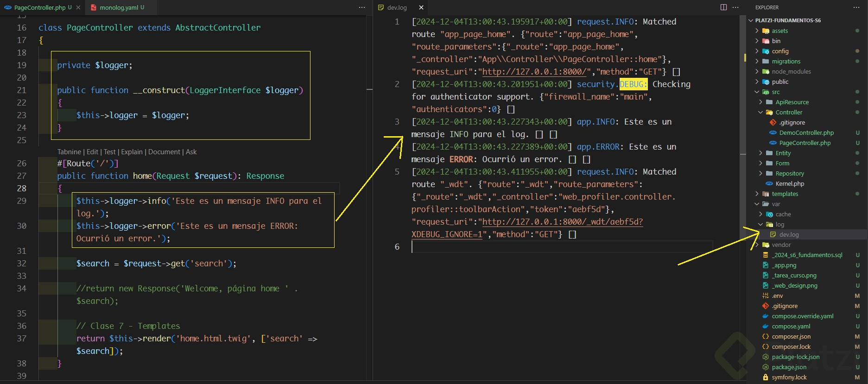Click the split editor right icon
Image resolution: width=868 pixels, height=384 pixels.
coord(723,7)
